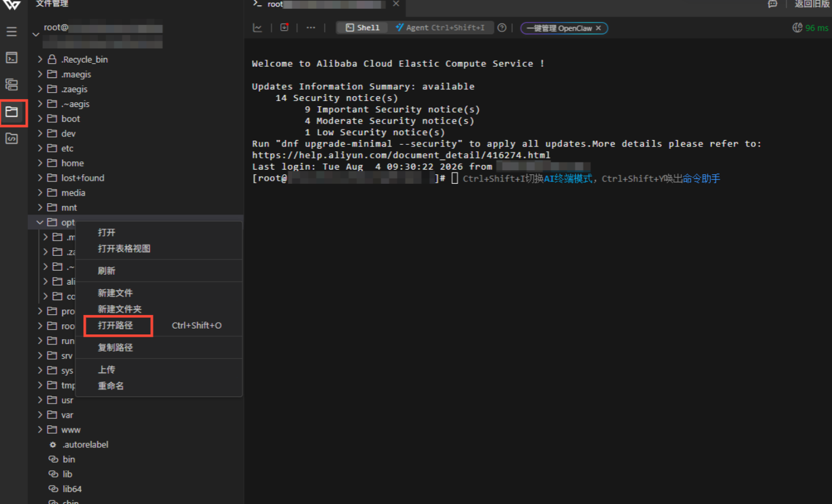Expand the srv folder
Screen dimensions: 832x504
[40, 356]
